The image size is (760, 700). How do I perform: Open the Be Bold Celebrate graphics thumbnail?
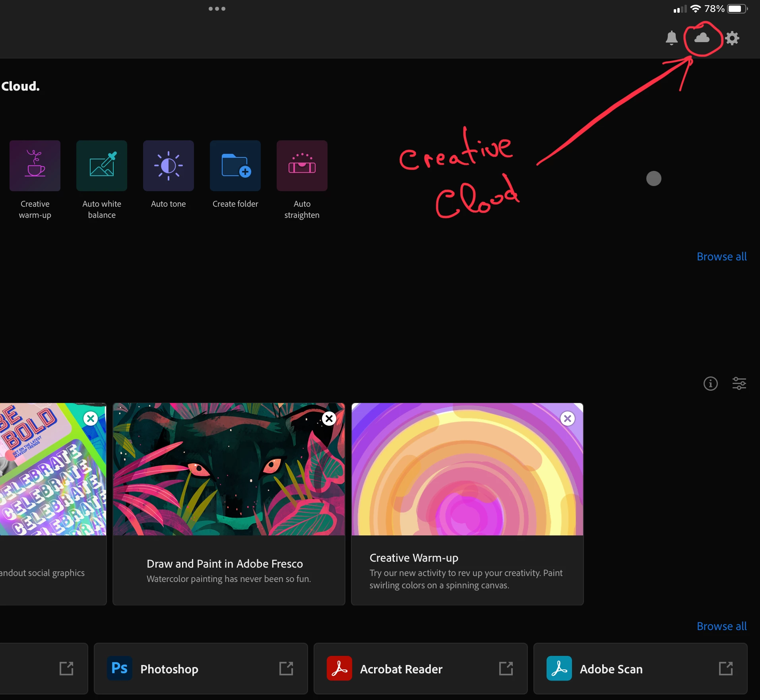click(x=53, y=469)
